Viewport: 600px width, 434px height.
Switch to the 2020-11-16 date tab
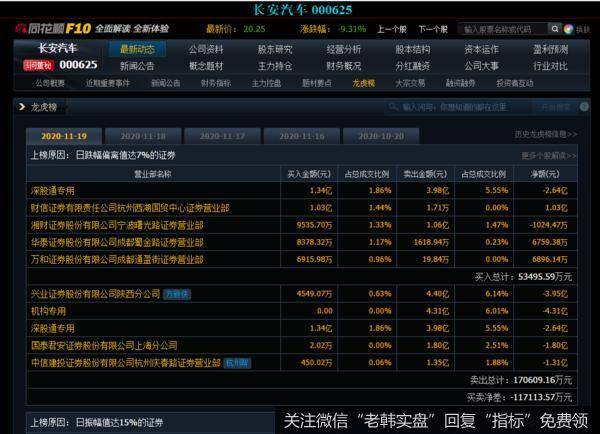pyautogui.click(x=302, y=136)
